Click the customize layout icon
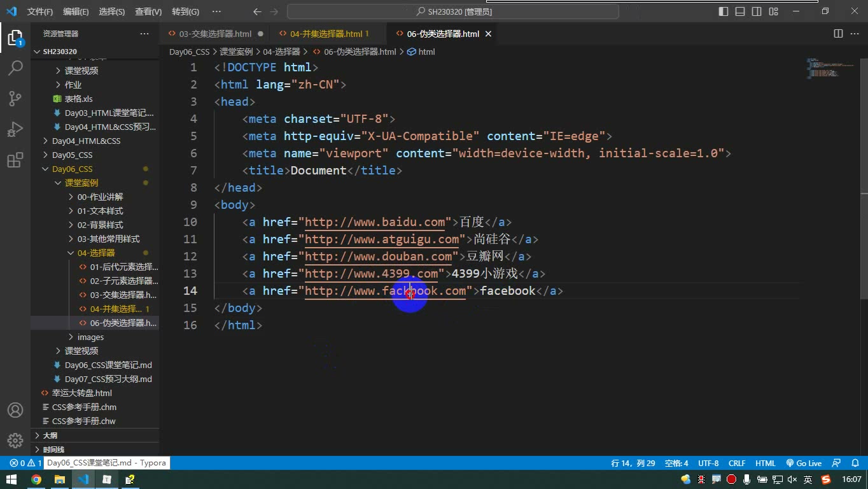 (x=773, y=11)
